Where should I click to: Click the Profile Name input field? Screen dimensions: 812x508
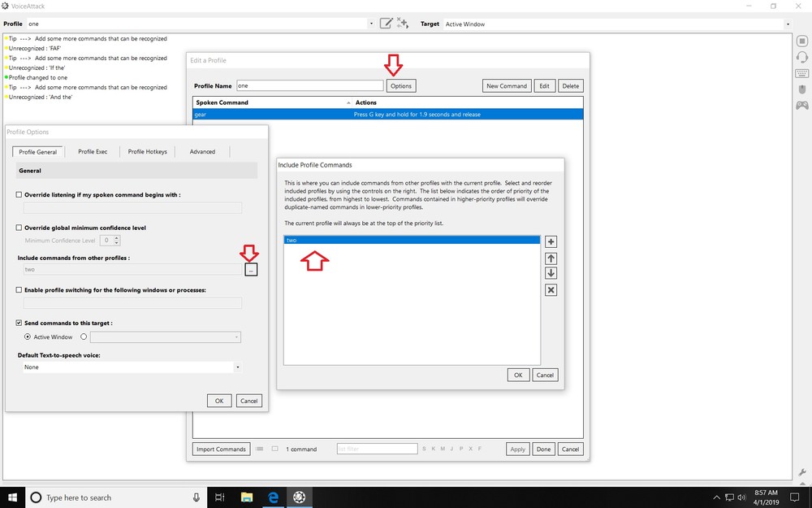(309, 86)
